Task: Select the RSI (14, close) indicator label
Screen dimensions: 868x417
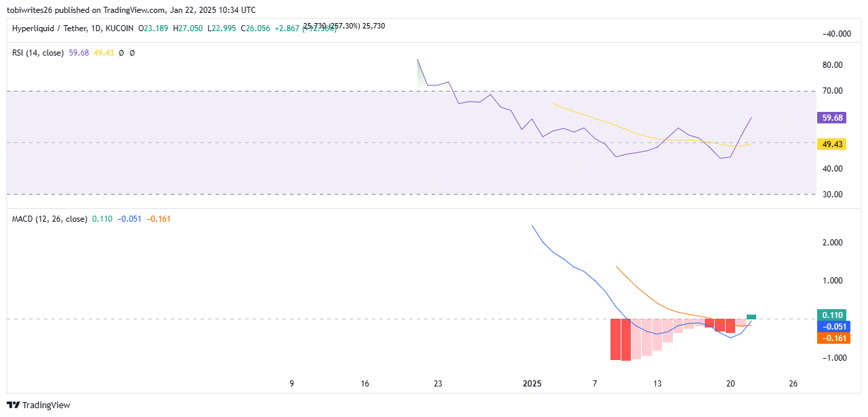Action: pyautogui.click(x=39, y=52)
